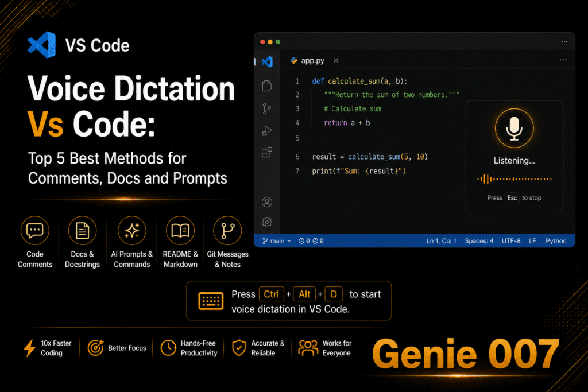Viewport: 588px width, 392px height.
Task: Click the VS Code logo in the activity bar
Action: pyautogui.click(x=267, y=61)
